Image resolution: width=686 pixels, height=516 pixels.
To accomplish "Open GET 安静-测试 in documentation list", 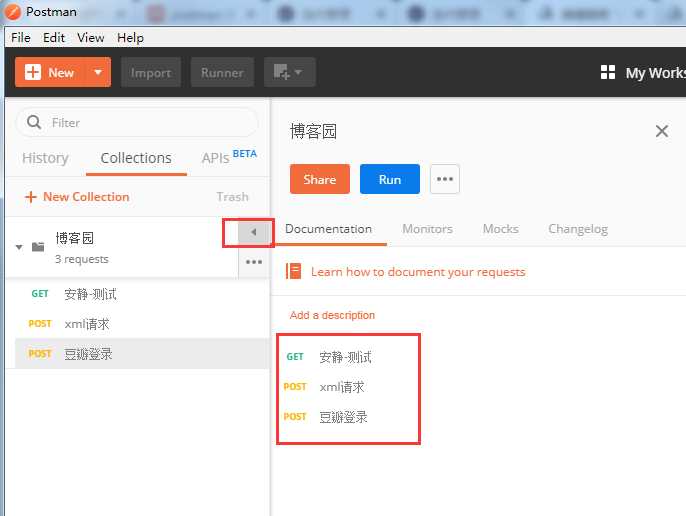I will click(x=329, y=357).
